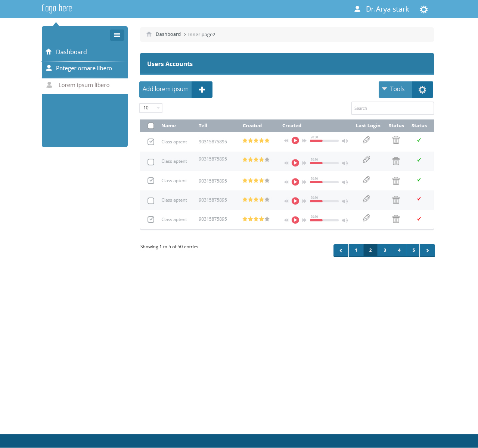478x448 pixels.
Task: Click the home icon in breadcrumb
Action: (149, 34)
